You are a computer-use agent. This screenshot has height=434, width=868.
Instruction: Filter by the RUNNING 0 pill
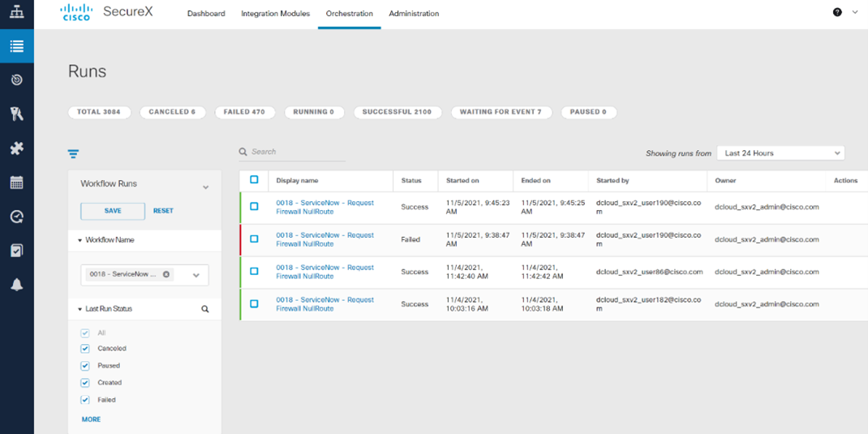pyautogui.click(x=314, y=112)
